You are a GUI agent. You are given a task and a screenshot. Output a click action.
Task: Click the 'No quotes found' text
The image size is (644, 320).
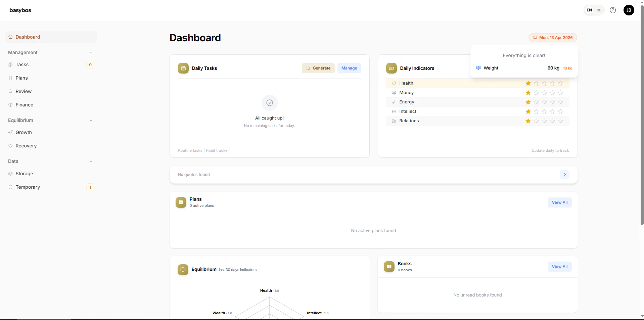pos(194,175)
